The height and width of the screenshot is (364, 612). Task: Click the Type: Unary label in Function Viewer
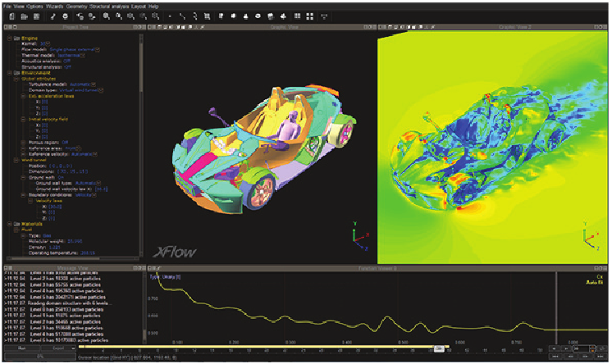click(165, 276)
